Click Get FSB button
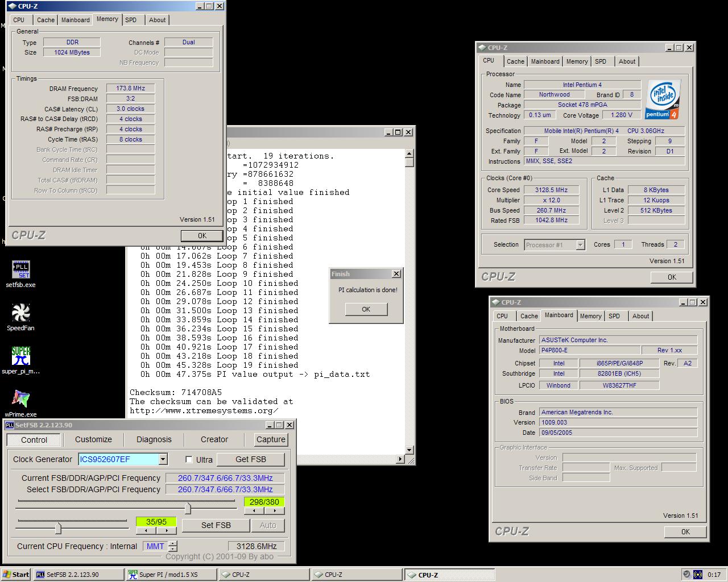The height and width of the screenshot is (582, 728). click(x=250, y=459)
